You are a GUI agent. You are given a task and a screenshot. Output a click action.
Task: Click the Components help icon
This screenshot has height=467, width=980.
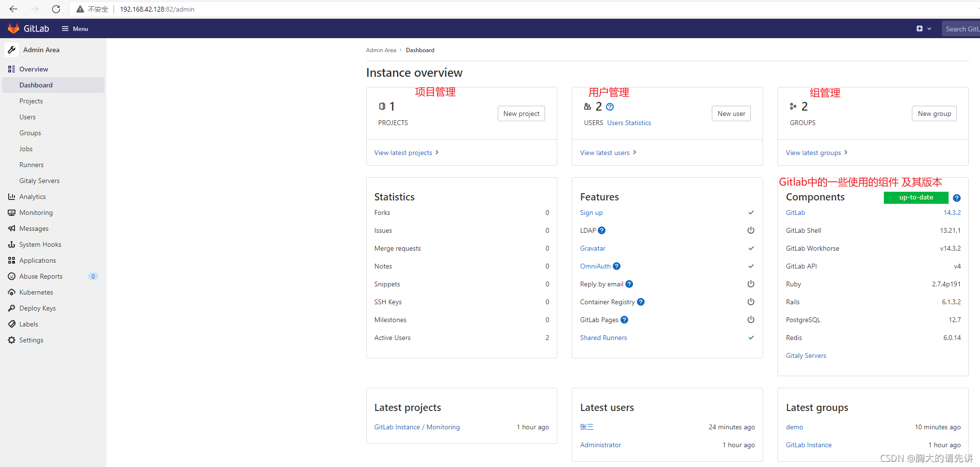pyautogui.click(x=957, y=198)
